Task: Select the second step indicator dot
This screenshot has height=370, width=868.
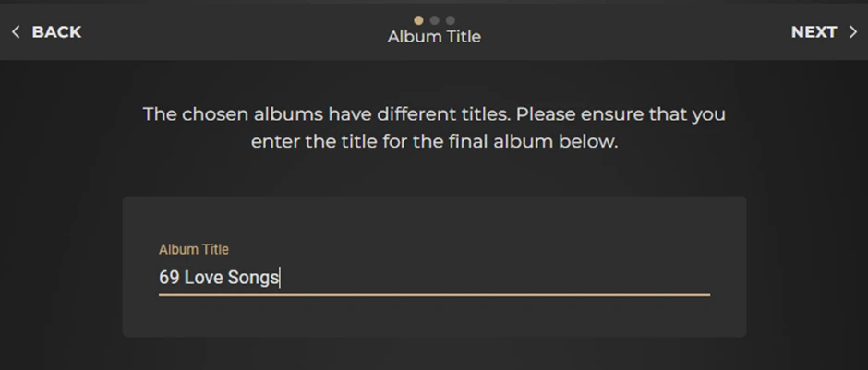Action: point(435,19)
